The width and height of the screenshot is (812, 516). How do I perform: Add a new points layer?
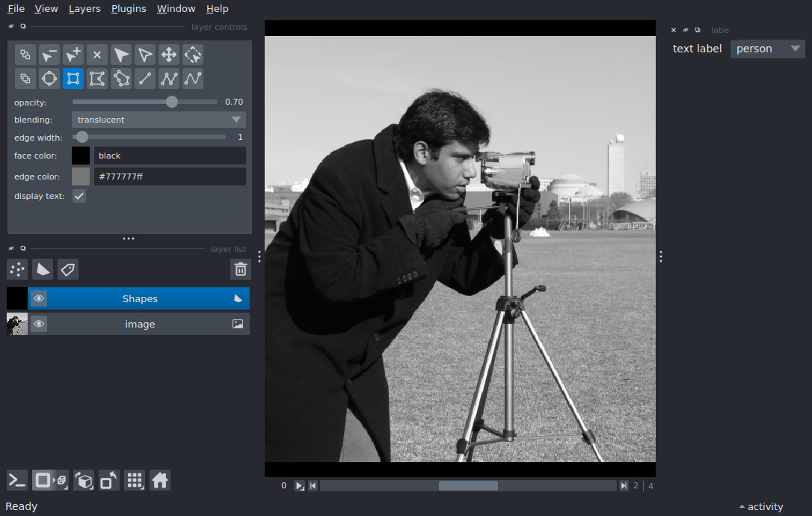[17, 269]
